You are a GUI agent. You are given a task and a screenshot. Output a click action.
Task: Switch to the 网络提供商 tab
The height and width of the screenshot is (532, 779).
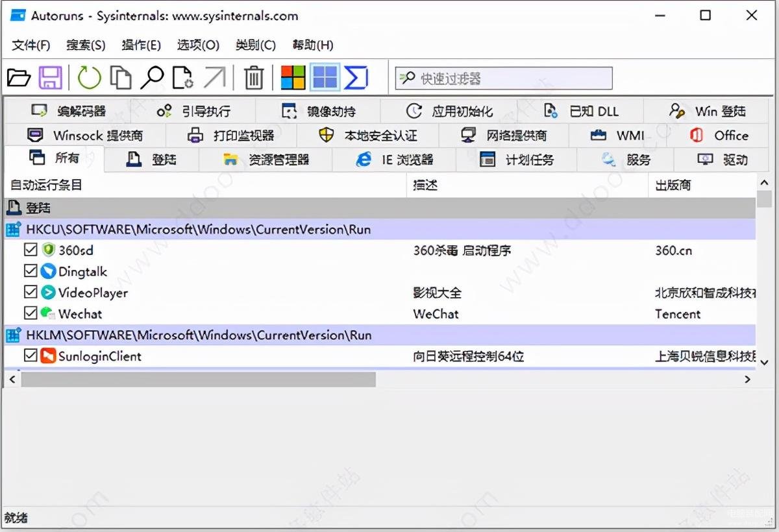504,136
